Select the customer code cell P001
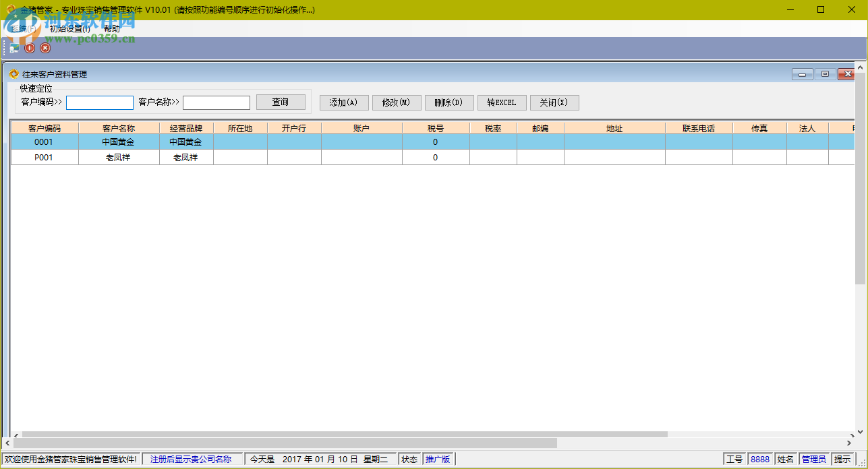Image resolution: width=868 pixels, height=469 pixels. 45,157
